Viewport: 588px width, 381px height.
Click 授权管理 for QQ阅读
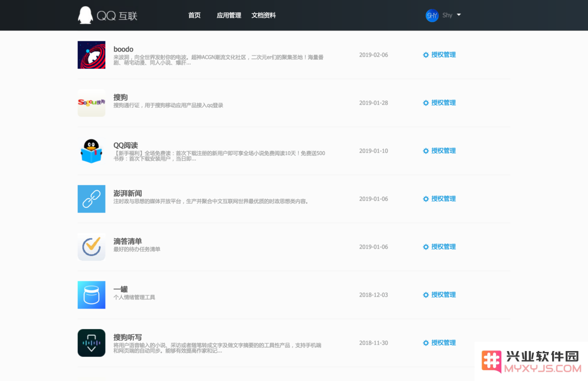(443, 151)
